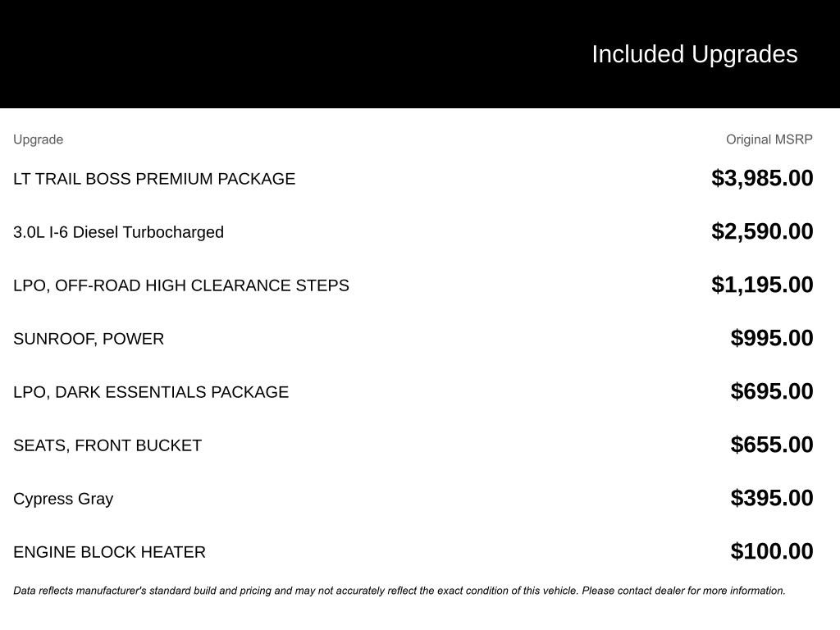This screenshot has width=840, height=630.
Task: Click the $395.00 price
Action: tap(771, 498)
